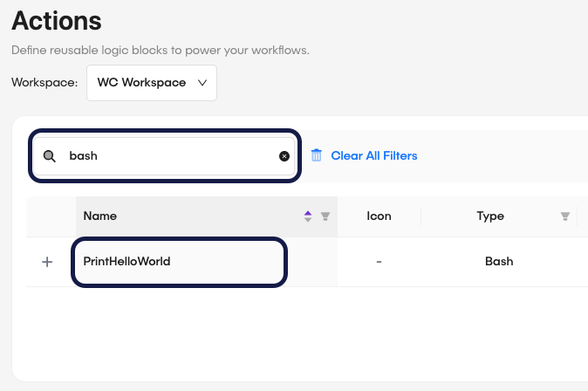Click the magnifier search icon
The height and width of the screenshot is (391, 588).
[50, 156]
